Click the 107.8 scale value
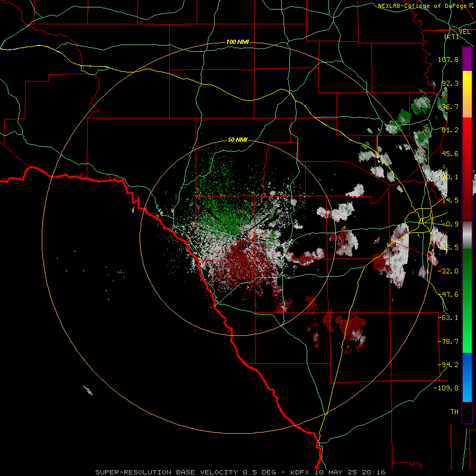 [x=448, y=59]
